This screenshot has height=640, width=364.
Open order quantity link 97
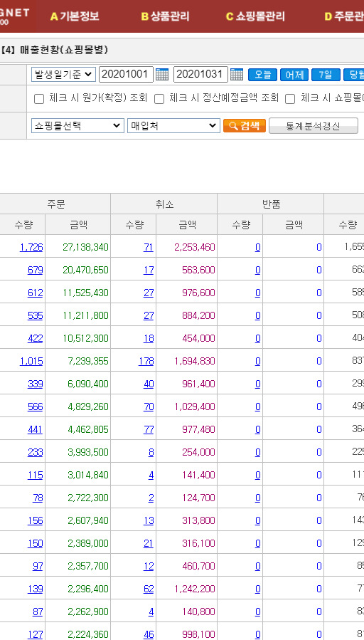(38, 567)
